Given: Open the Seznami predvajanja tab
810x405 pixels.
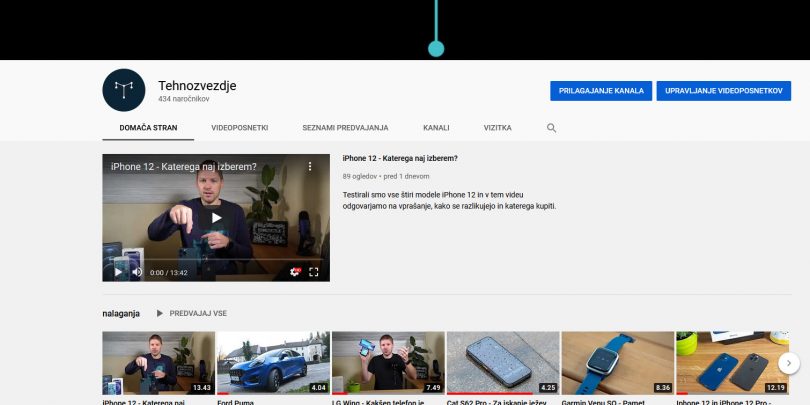Looking at the screenshot, I should (x=345, y=128).
